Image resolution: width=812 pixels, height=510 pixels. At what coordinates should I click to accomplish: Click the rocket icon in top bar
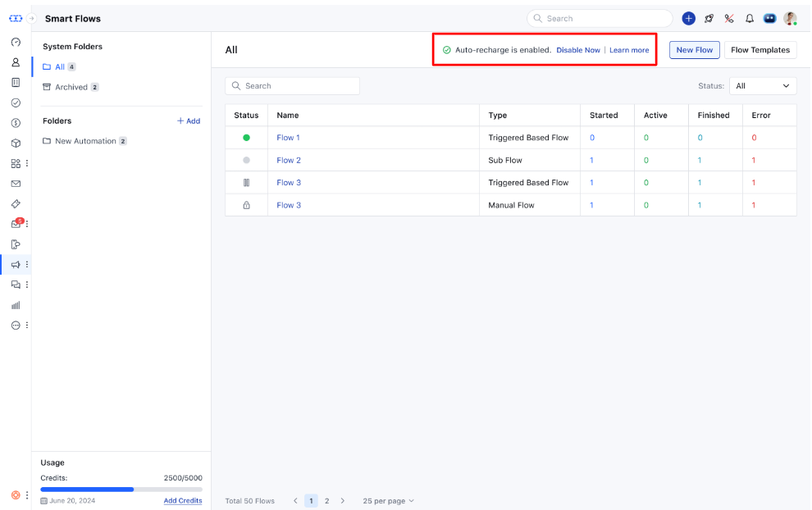(x=709, y=19)
